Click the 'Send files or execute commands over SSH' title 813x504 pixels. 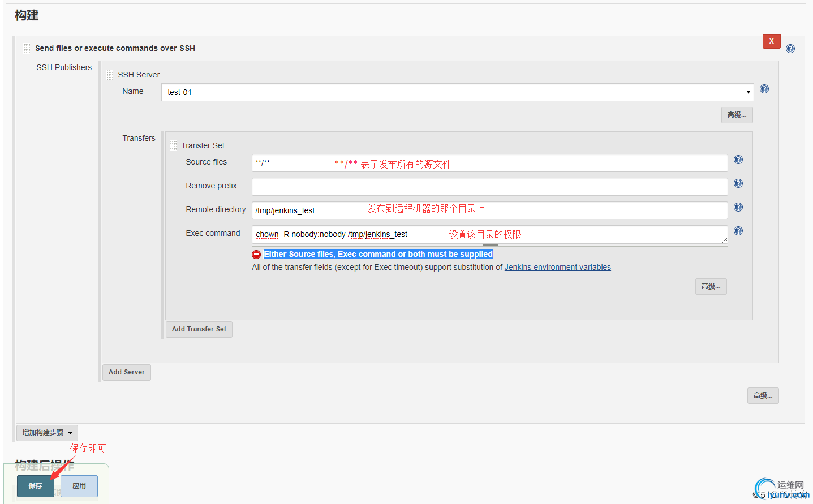(115, 48)
